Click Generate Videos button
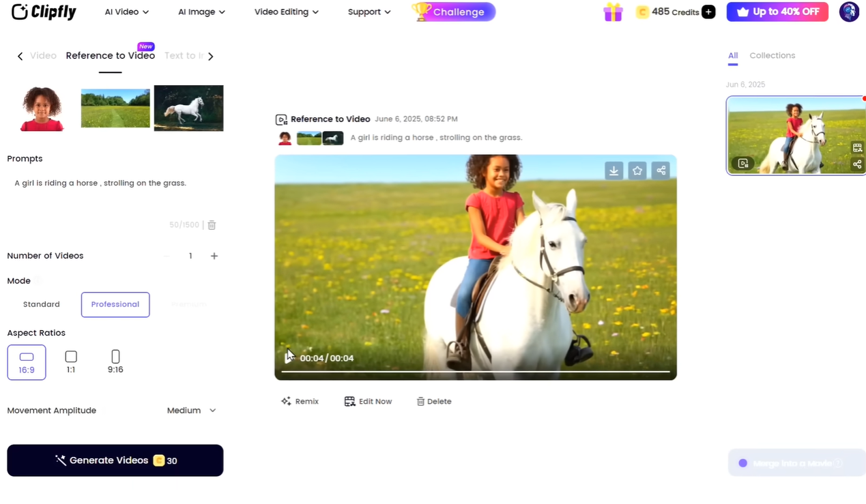This screenshot has width=866, height=504. (x=115, y=460)
